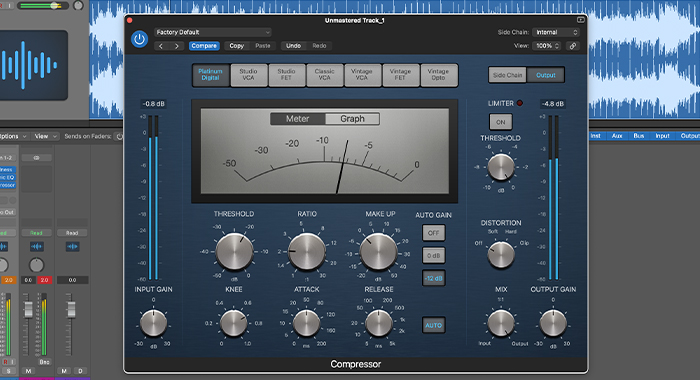Go to previous preset with left arrow
The height and width of the screenshot is (380, 700).
point(161,46)
